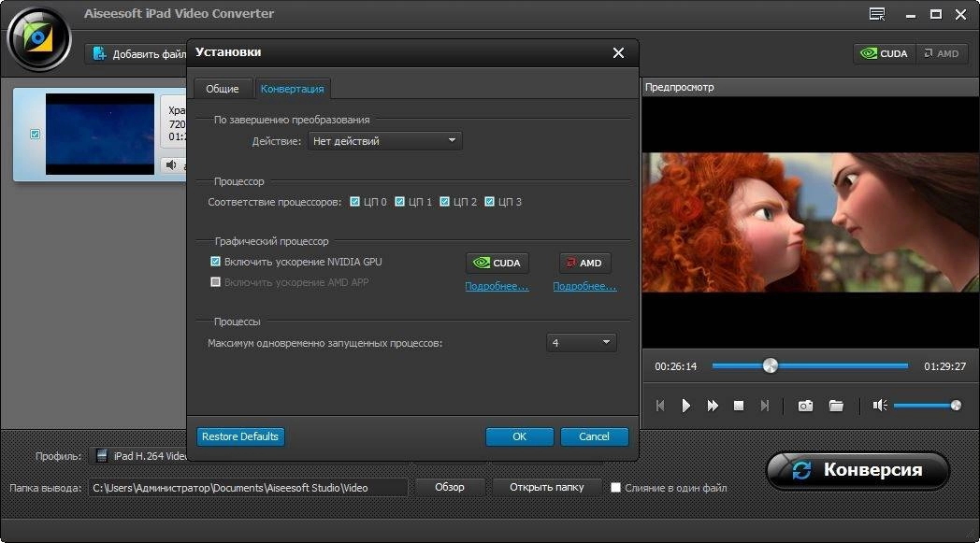Open Подробнее link under CUDA
The height and width of the screenshot is (543, 980).
click(497, 286)
